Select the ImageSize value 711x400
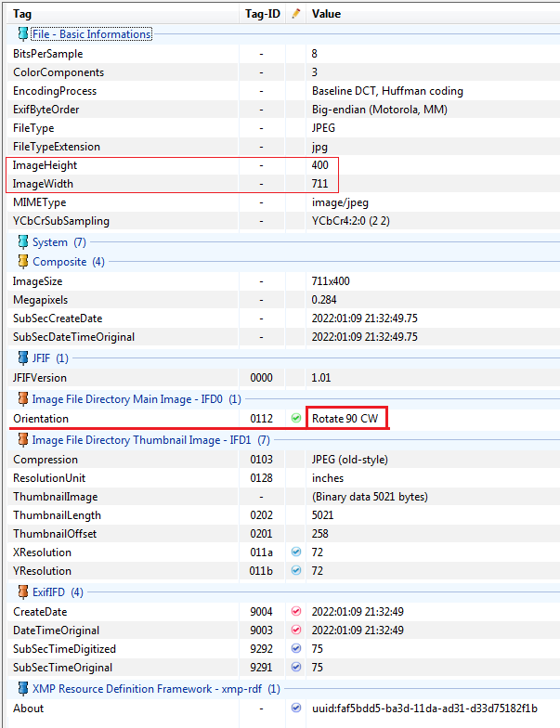The height and width of the screenshot is (728, 560). pyautogui.click(x=331, y=281)
